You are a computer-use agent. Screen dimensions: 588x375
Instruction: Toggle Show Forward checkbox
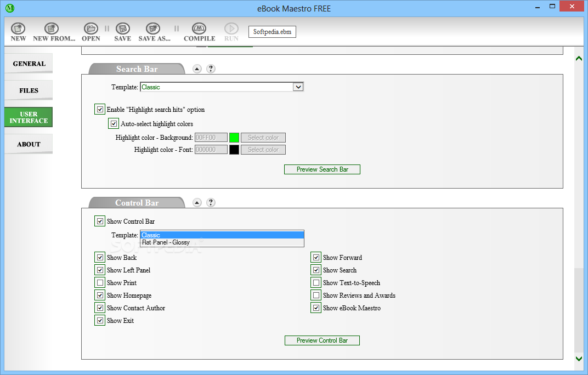coord(316,257)
